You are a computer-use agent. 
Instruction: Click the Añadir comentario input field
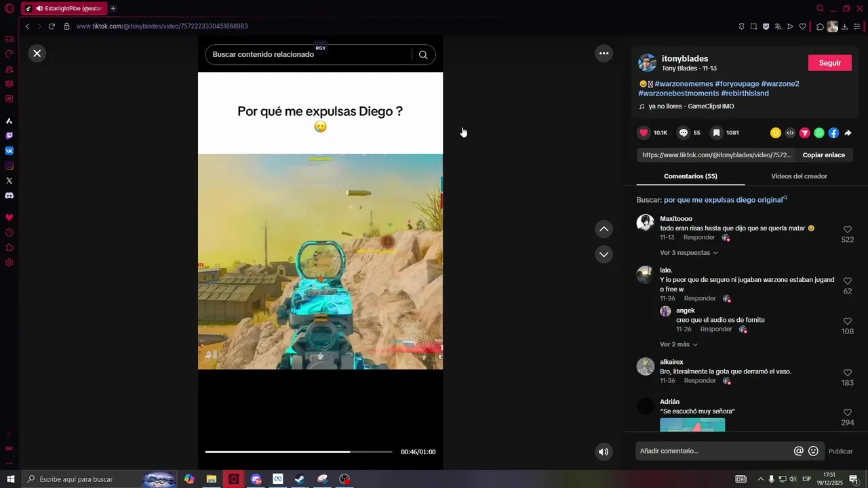714,451
